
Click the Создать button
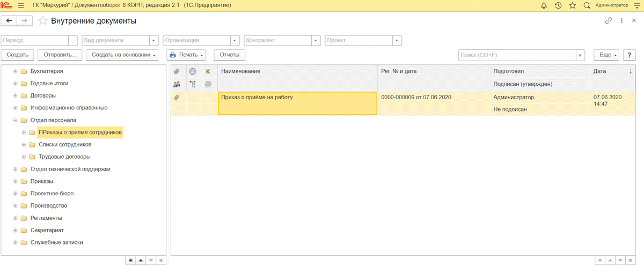click(x=18, y=55)
